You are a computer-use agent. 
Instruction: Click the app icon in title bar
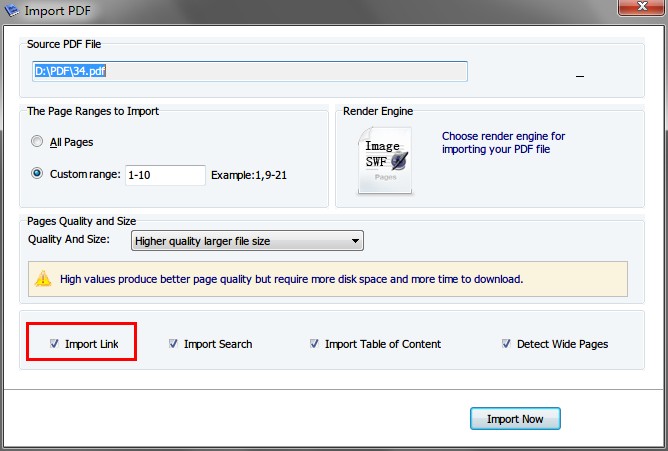(12, 10)
